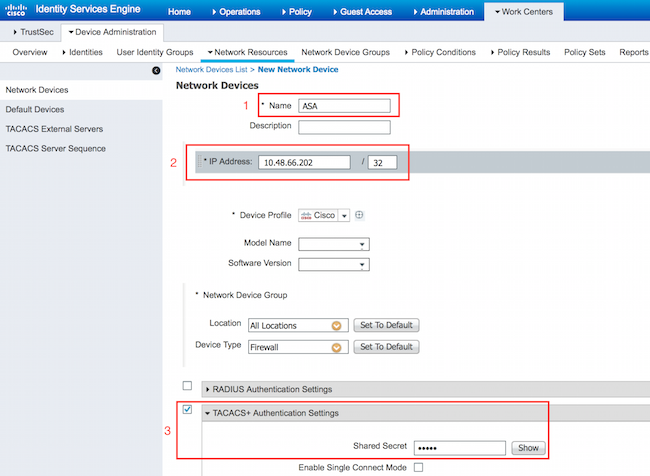The width and height of the screenshot is (650, 476).
Task: Open the Administration menu
Action: pyautogui.click(x=444, y=12)
